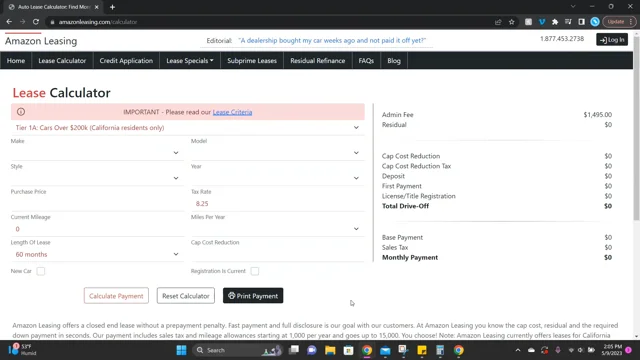Click the phone number 1.877.453.2738
This screenshot has height=360, width=640.
tap(562, 39)
